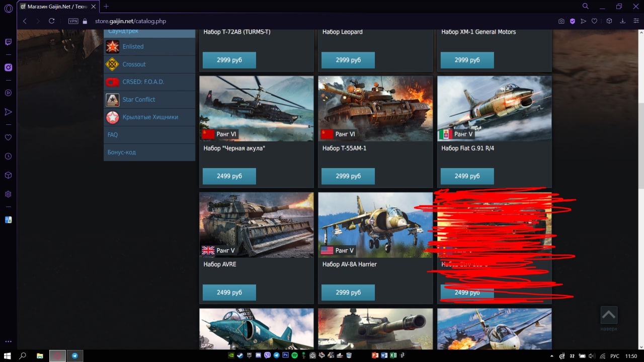Image resolution: width=644 pixels, height=362 pixels.
Task: Open a new tab with plus button
Action: pyautogui.click(x=106, y=7)
